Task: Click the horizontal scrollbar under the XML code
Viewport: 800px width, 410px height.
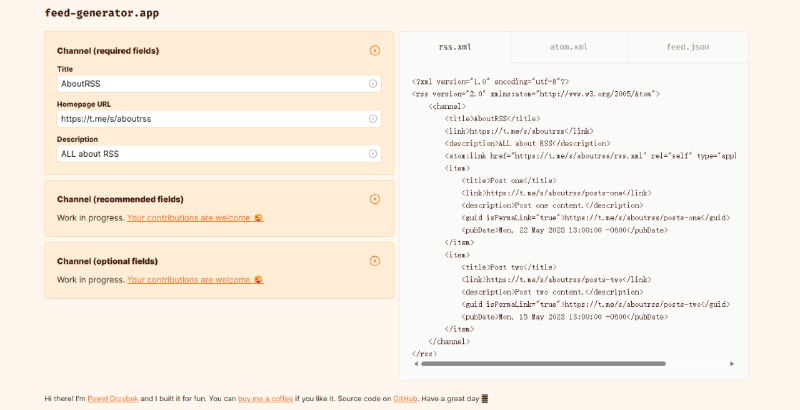Action: (x=540, y=364)
